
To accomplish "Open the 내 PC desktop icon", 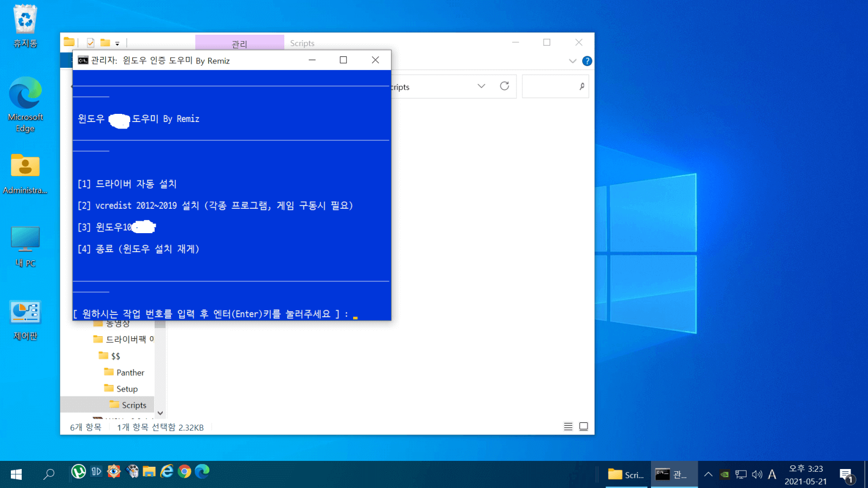I will [x=25, y=247].
